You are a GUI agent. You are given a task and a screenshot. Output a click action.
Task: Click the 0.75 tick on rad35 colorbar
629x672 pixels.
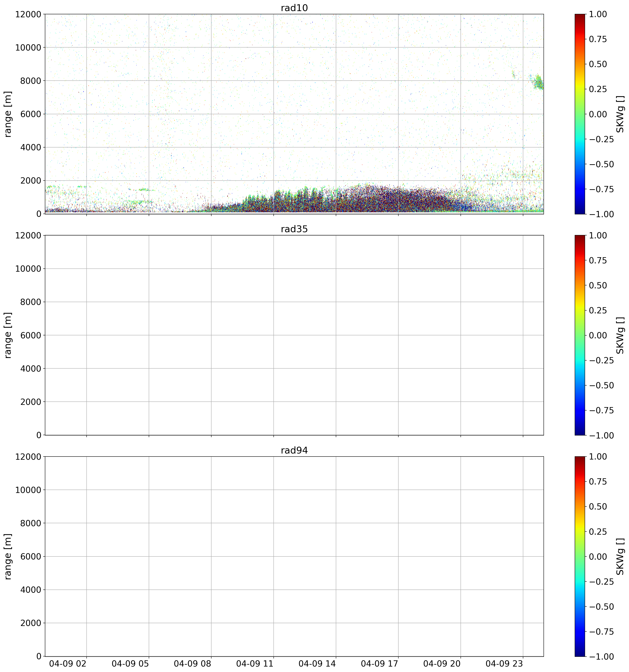pos(598,260)
